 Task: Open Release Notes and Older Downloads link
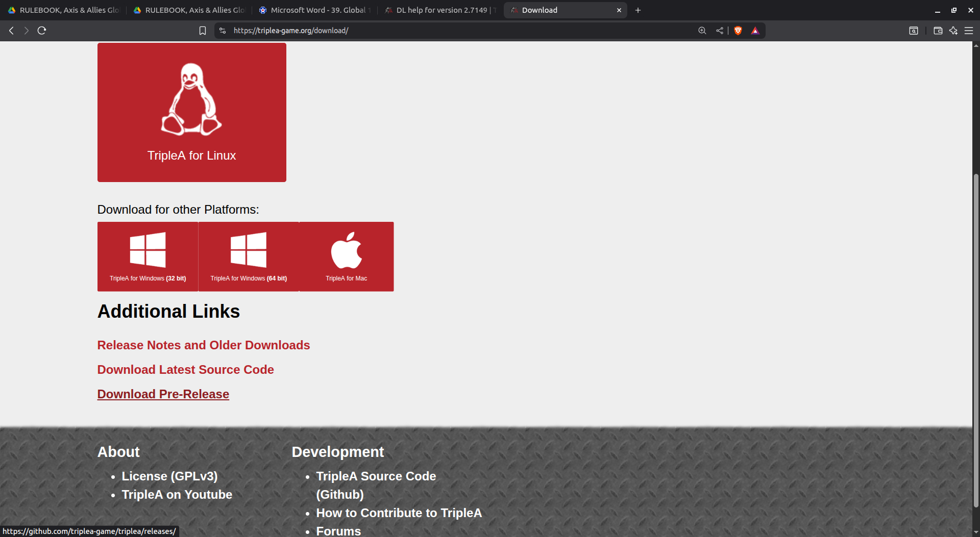tap(204, 345)
